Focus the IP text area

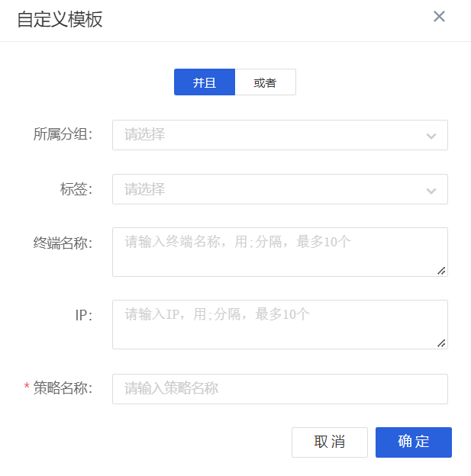click(279, 324)
